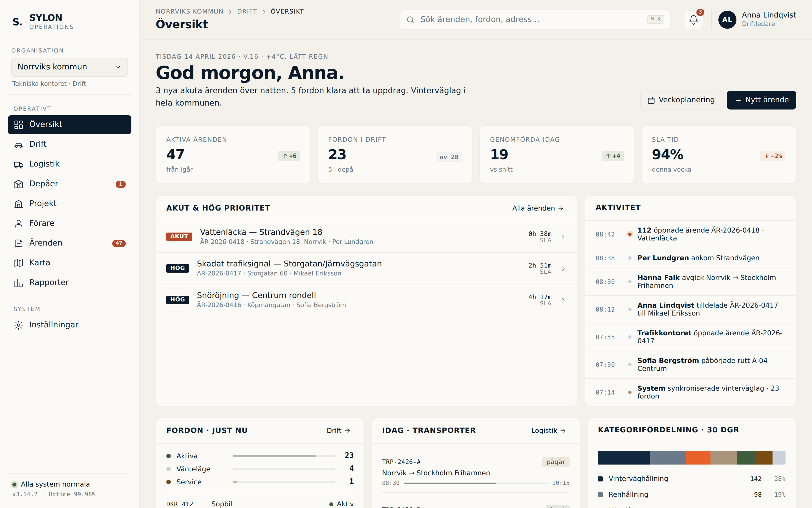
Task: Click the green system status indicator
Action: pyautogui.click(x=14, y=485)
